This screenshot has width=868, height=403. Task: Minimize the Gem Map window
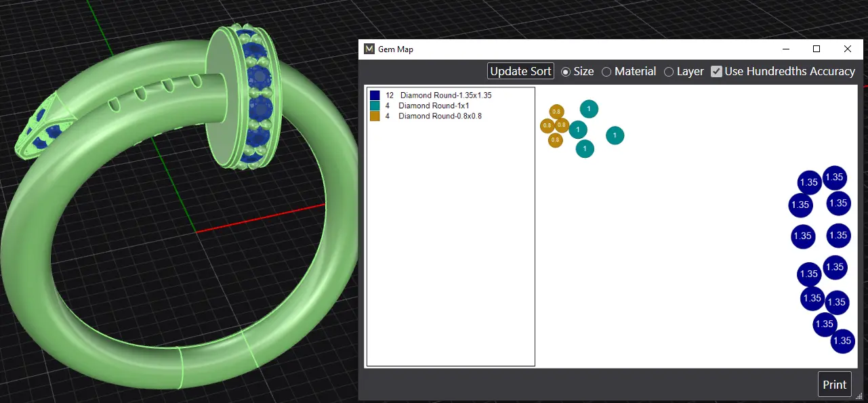pos(786,49)
